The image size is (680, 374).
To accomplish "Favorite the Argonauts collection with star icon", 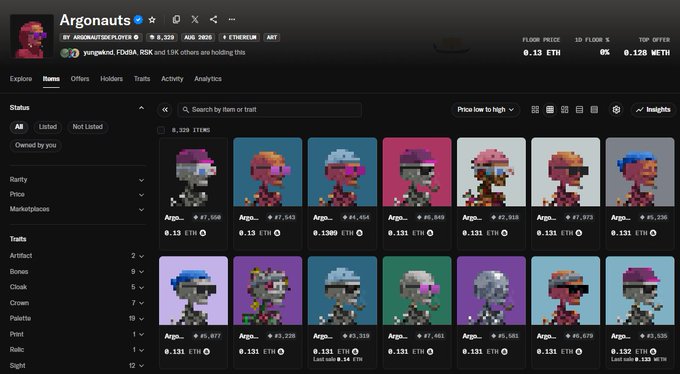I will 152,20.
